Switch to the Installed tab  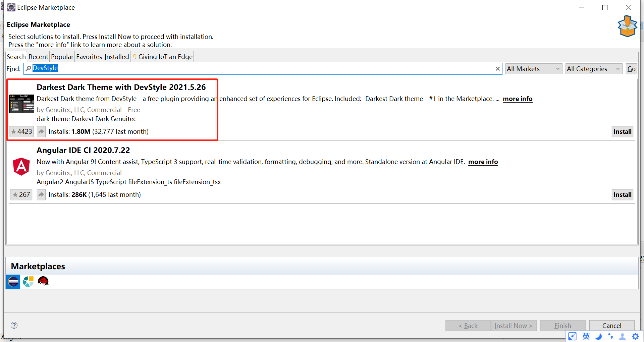(x=117, y=57)
